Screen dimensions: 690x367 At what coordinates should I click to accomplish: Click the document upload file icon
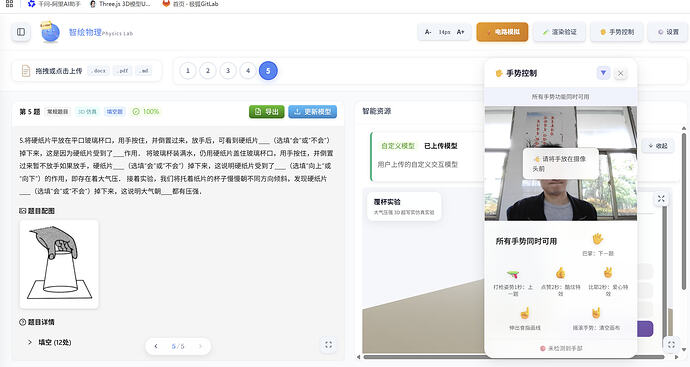[x=26, y=71]
